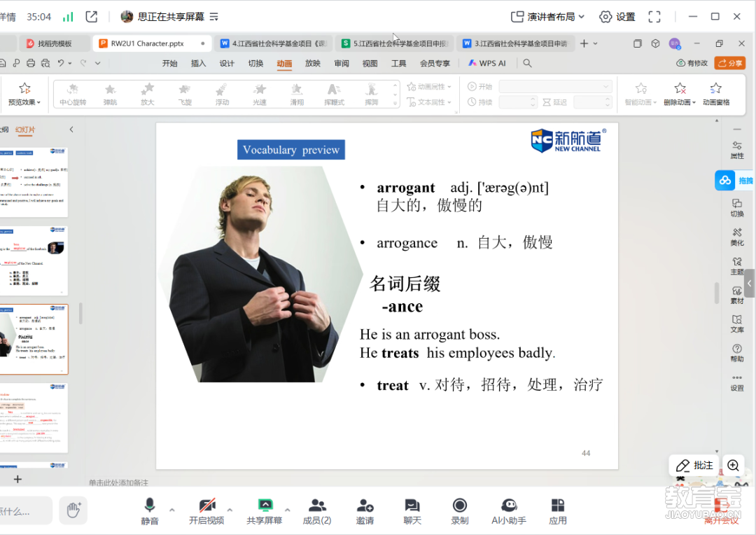Toggle 静音 microphone mute
Image resolution: width=756 pixels, height=535 pixels.
pos(150,511)
